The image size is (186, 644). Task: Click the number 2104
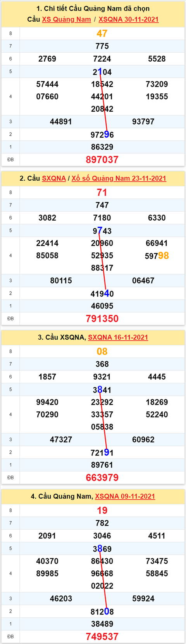[102, 72]
